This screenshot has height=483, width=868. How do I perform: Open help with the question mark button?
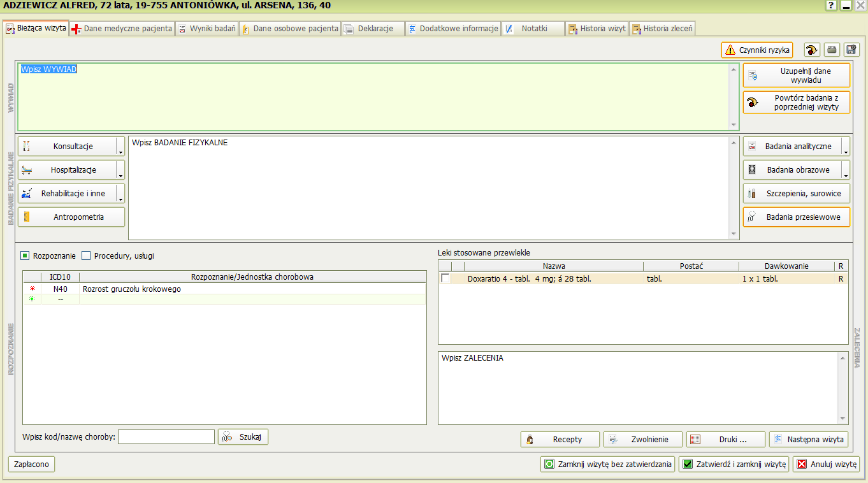(831, 5)
